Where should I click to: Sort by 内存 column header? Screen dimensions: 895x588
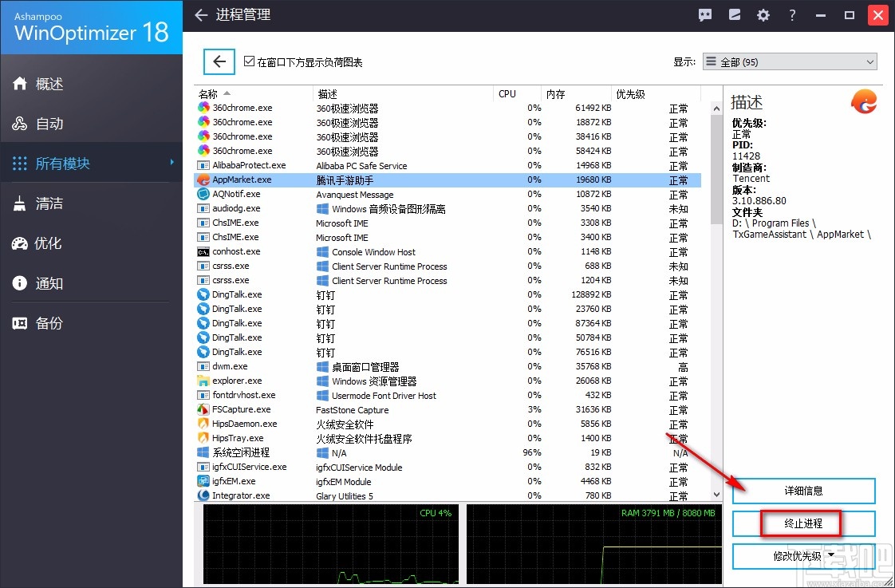click(577, 93)
